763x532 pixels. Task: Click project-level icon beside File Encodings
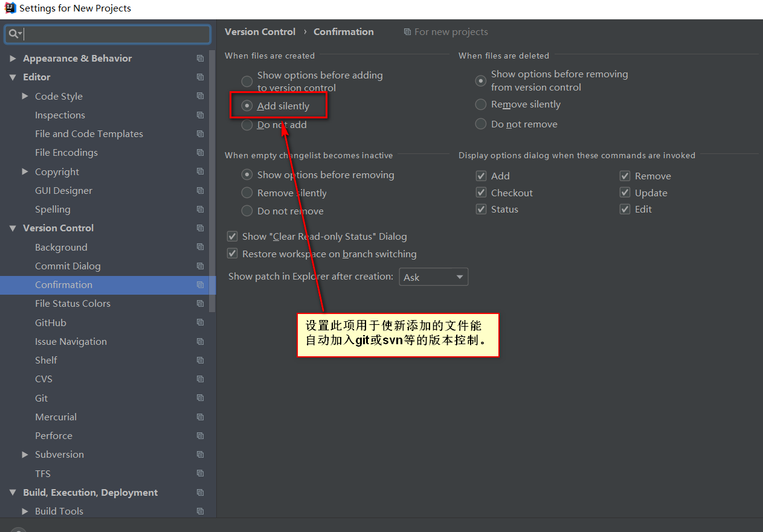pyautogui.click(x=200, y=152)
